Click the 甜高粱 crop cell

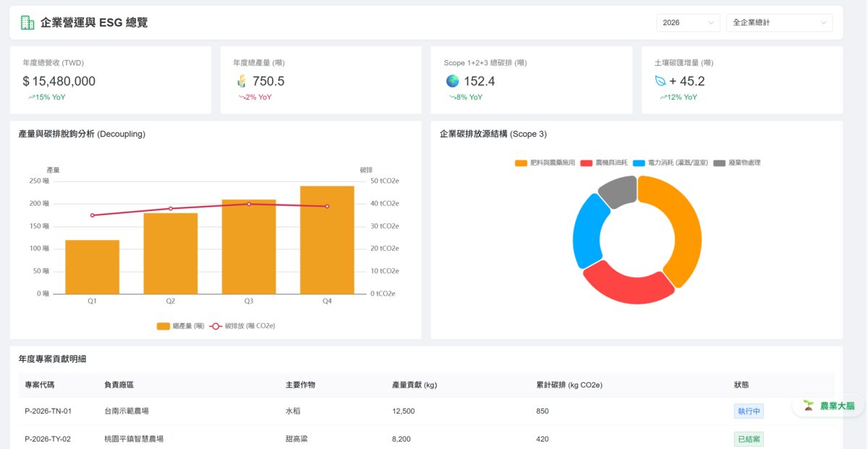pos(297,439)
